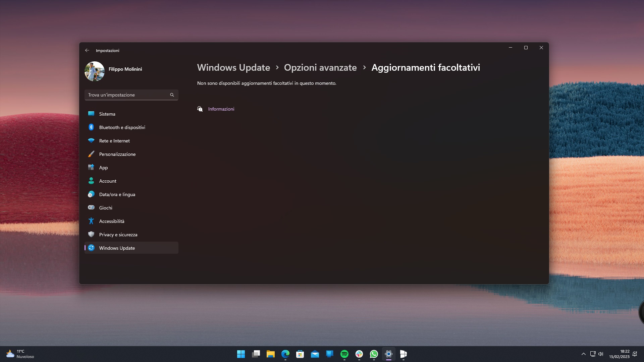Click the network icon in system tray

pos(593,354)
